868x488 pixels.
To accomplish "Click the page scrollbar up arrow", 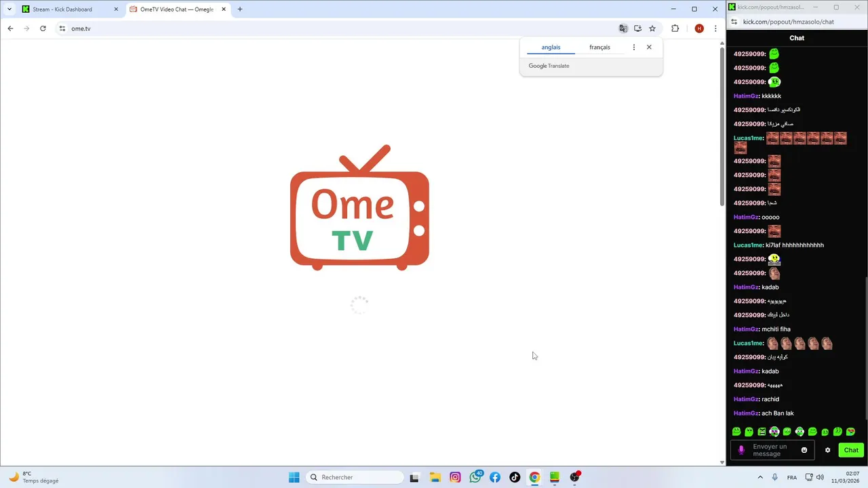I will coord(722,43).
